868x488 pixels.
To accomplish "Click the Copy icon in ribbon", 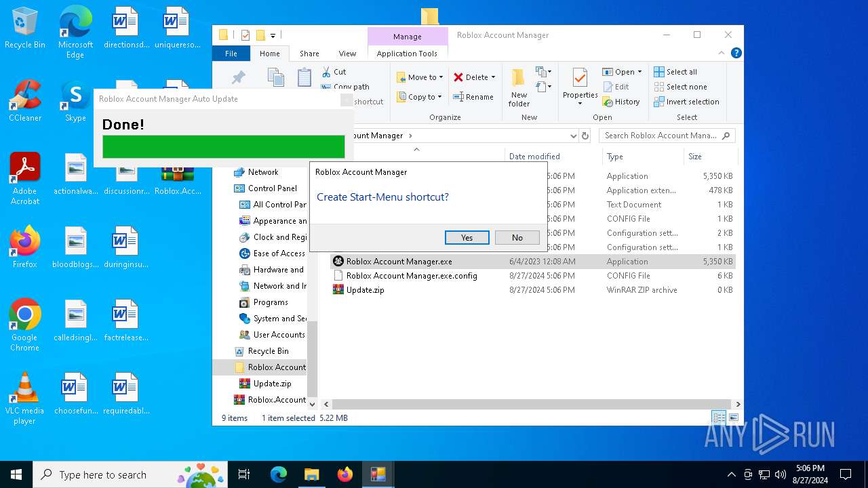I will [275, 77].
